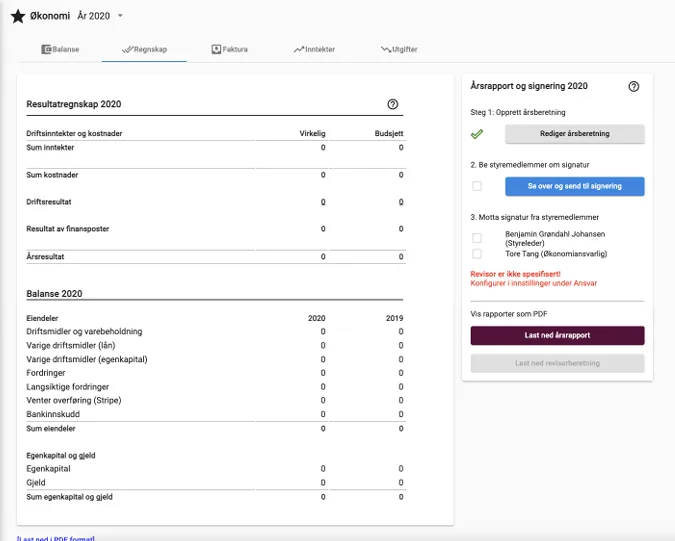
Task: Open the Utgifter tab
Action: [x=399, y=49]
